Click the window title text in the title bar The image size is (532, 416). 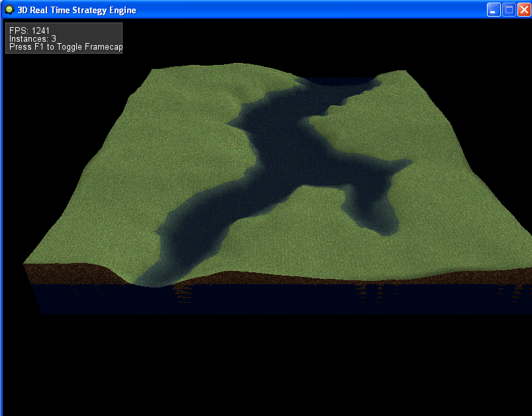coord(77,10)
